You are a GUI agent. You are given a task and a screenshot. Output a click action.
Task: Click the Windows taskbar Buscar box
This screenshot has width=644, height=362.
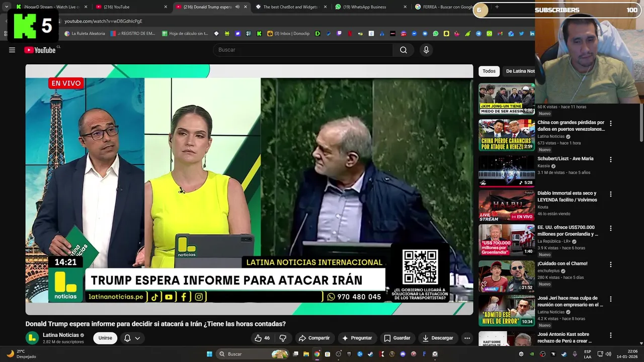click(253, 354)
